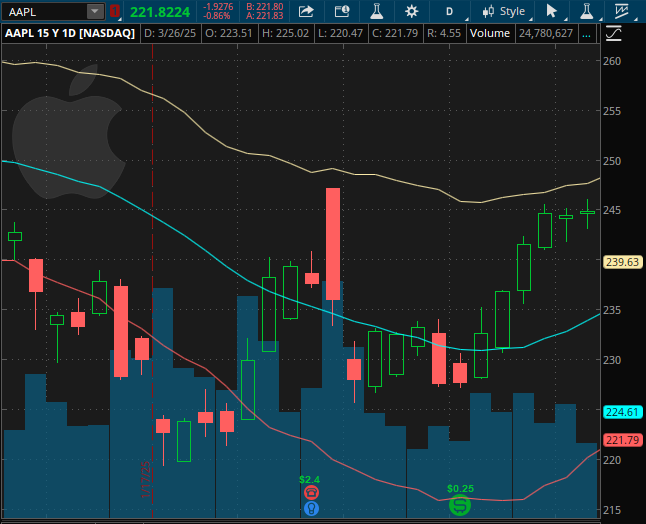
Task: Open the Style menu
Action: coord(503,11)
